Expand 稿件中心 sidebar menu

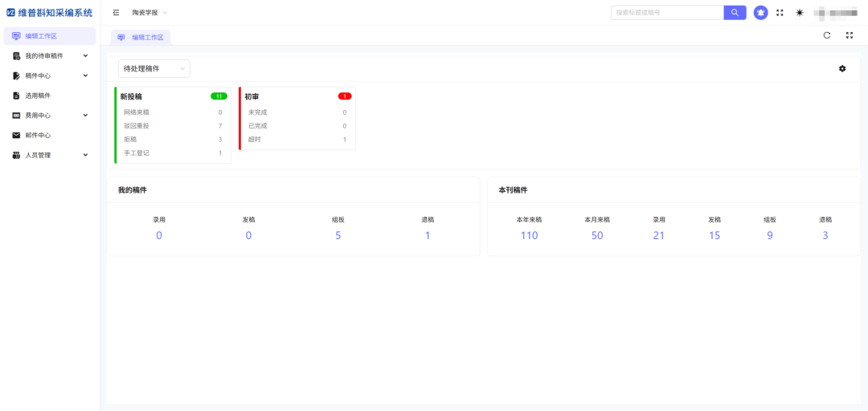pos(50,75)
